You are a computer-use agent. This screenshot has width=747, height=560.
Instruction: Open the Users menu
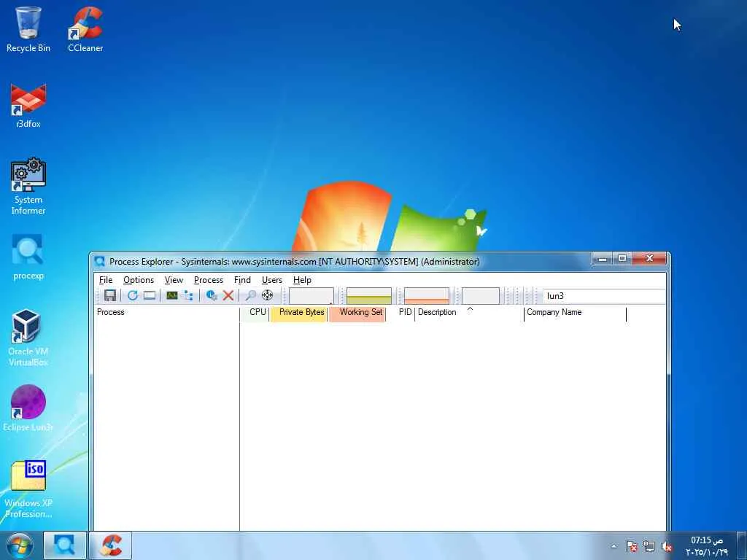[272, 280]
